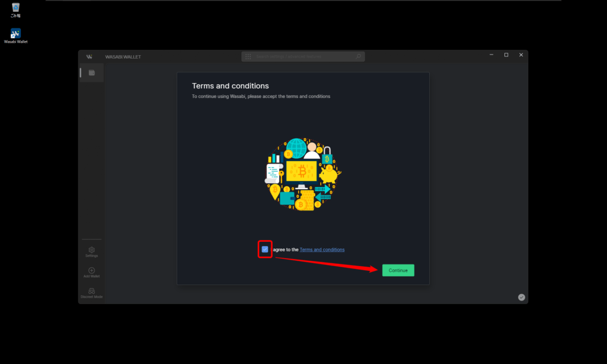Open Settings in the sidebar

tap(92, 252)
